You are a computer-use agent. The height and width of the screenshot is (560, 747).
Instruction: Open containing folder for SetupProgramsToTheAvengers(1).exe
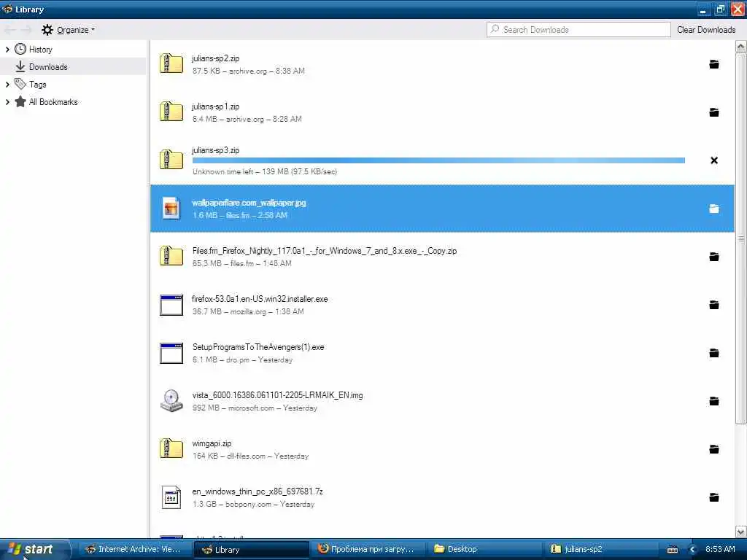click(x=713, y=353)
